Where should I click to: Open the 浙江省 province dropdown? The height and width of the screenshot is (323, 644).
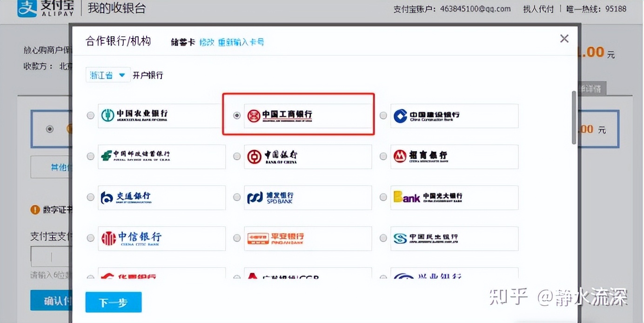pos(107,74)
